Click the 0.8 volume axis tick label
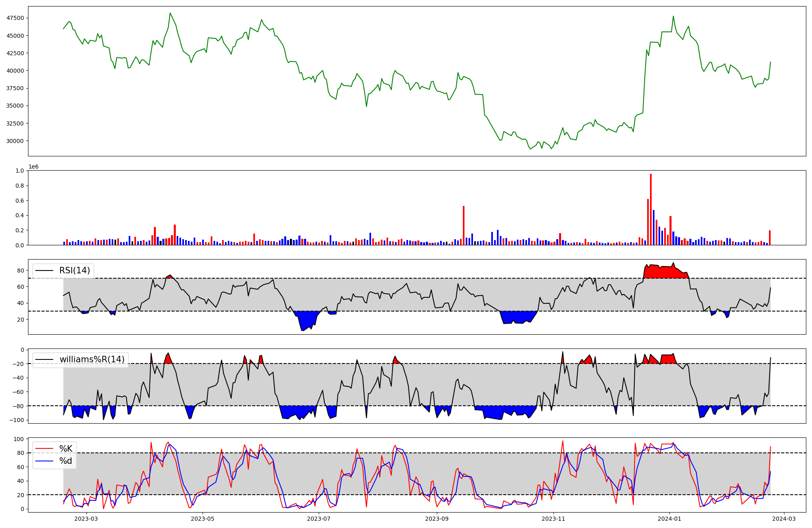Screen dimensions: 812x528 (x=20, y=186)
